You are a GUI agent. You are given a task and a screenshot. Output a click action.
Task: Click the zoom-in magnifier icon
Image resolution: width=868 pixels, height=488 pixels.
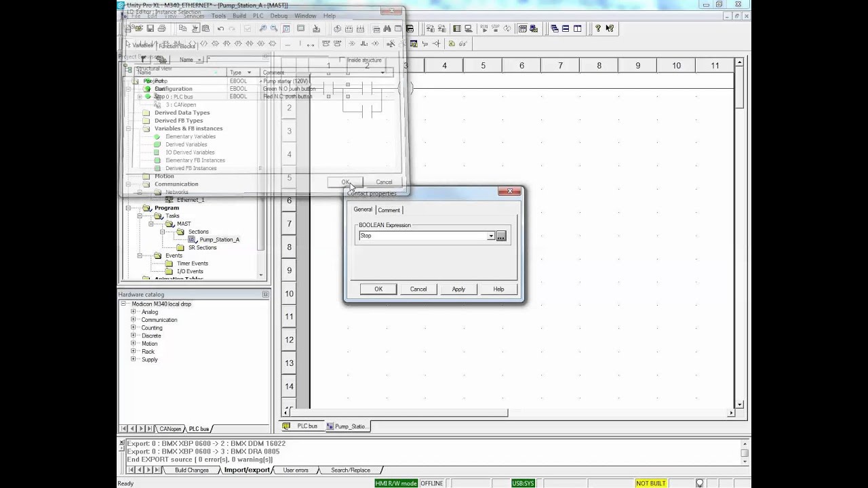262,28
